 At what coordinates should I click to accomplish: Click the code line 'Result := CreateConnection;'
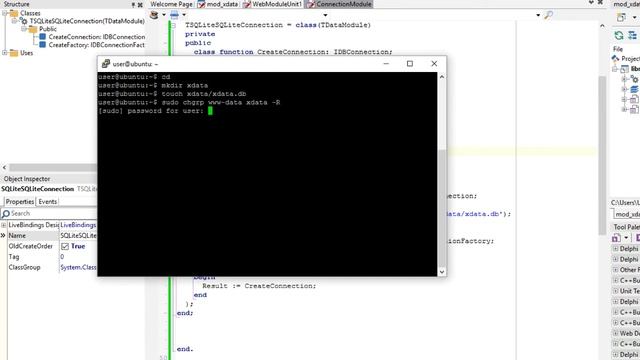click(x=259, y=286)
